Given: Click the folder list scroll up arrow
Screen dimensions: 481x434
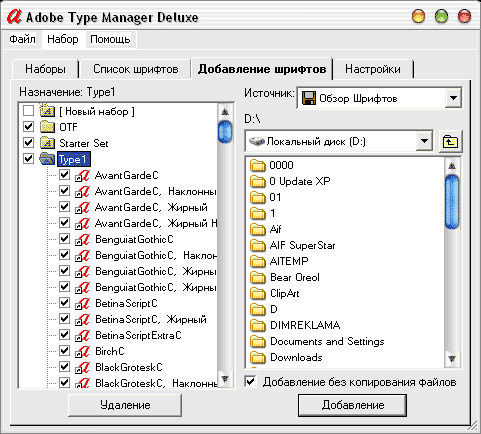Looking at the screenshot, I should coord(452,165).
